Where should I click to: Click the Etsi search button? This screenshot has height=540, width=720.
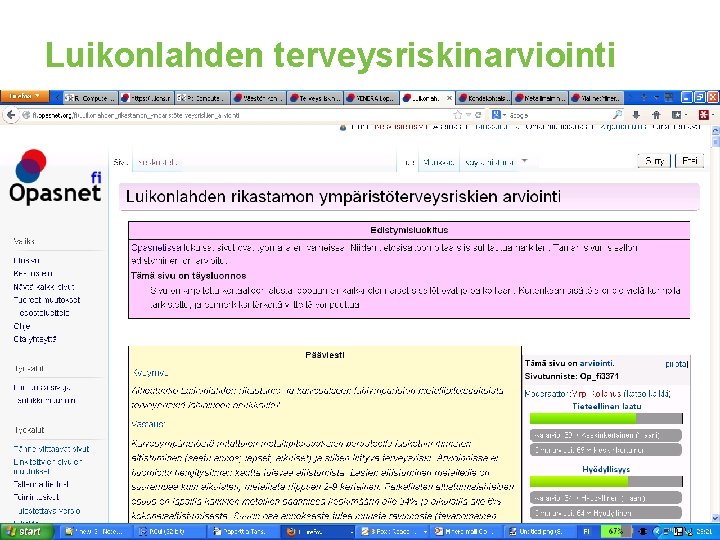689,161
